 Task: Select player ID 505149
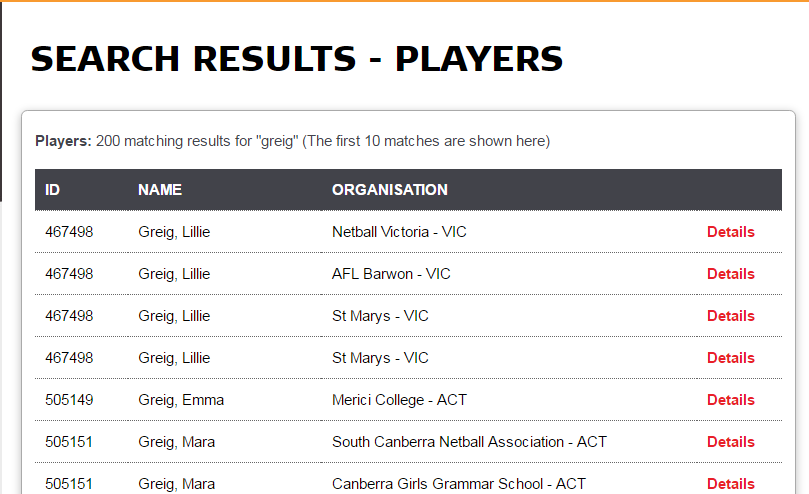(69, 400)
